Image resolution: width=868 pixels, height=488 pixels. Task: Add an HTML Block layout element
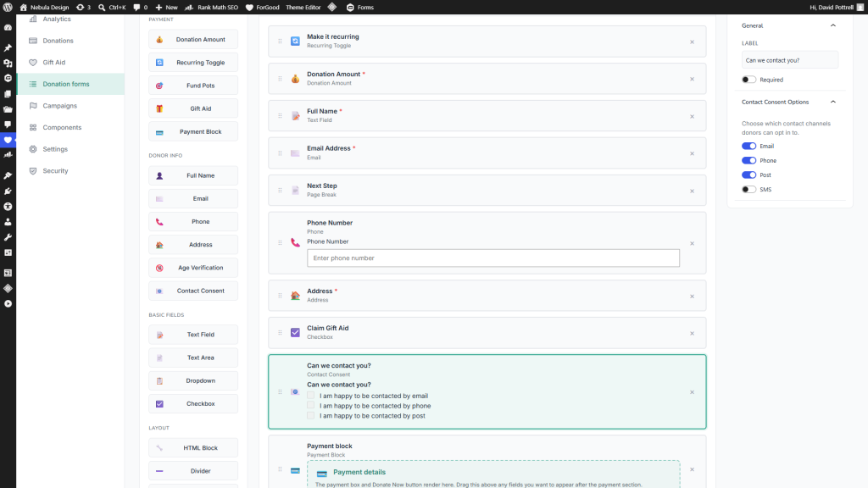click(x=193, y=447)
